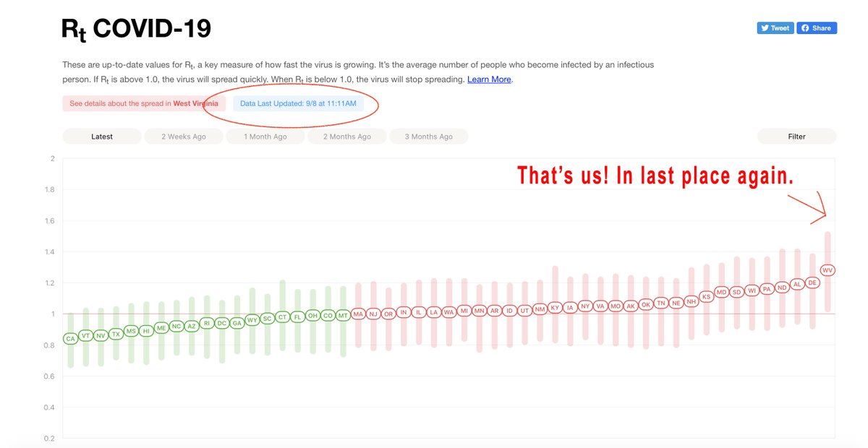This screenshot has height=448, width=868.
Task: Select the PA state marker
Action: (767, 289)
